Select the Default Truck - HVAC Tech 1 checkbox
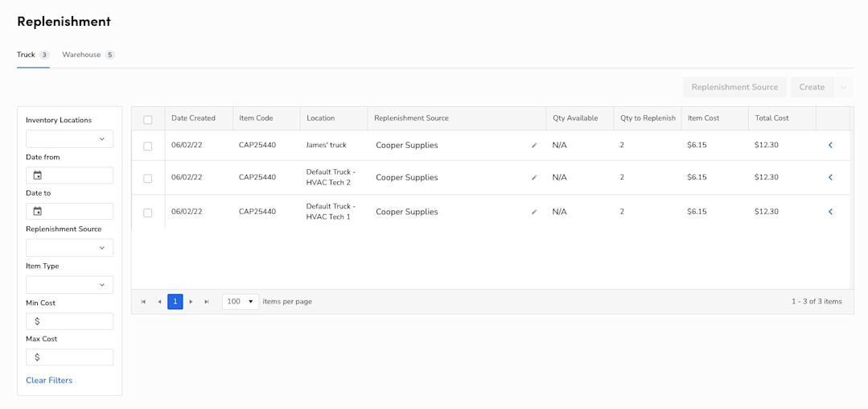Screen dimensions: 868x409 [148, 213]
